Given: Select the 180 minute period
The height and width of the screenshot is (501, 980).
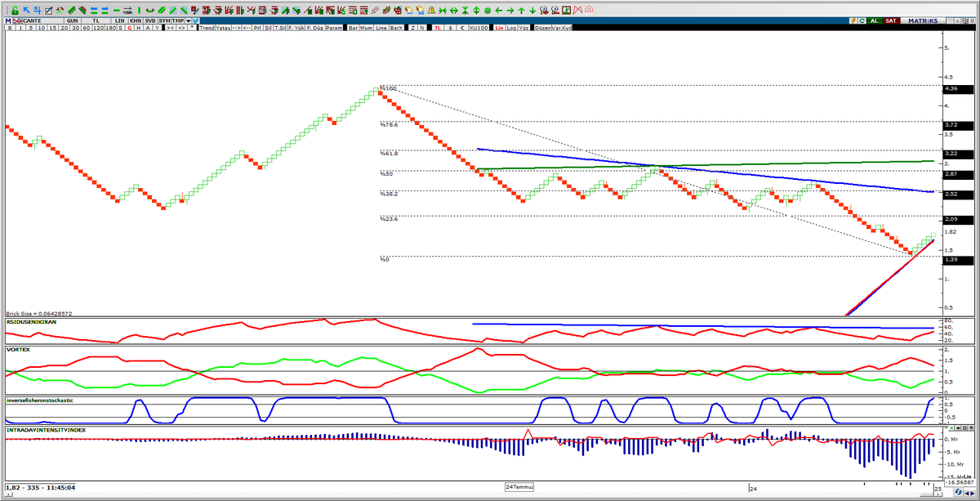Looking at the screenshot, I should tap(111, 28).
